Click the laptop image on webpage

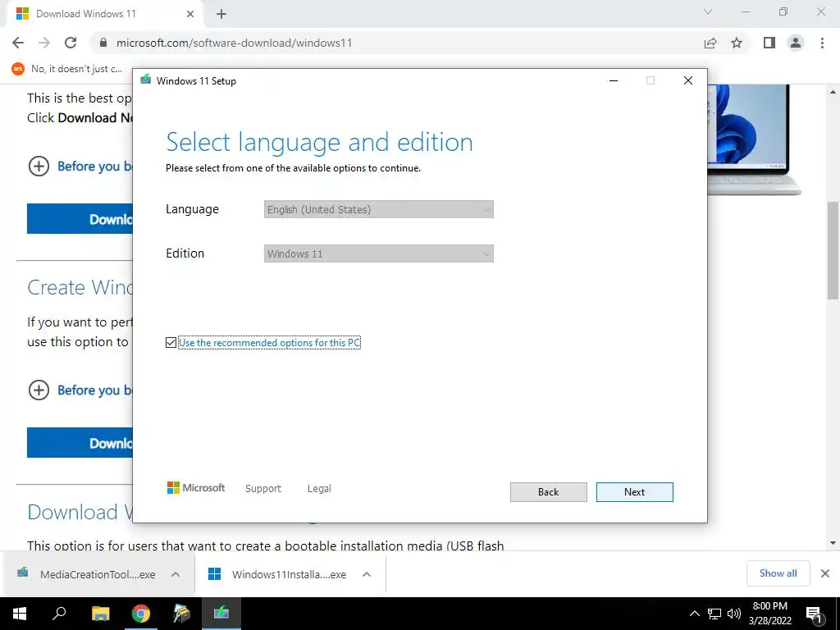tap(754, 139)
